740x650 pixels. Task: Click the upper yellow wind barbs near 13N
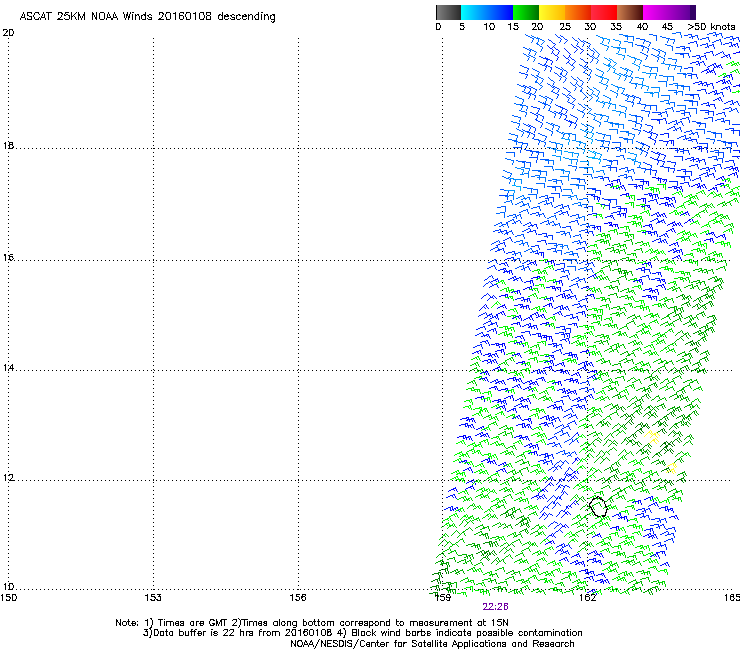653,437
